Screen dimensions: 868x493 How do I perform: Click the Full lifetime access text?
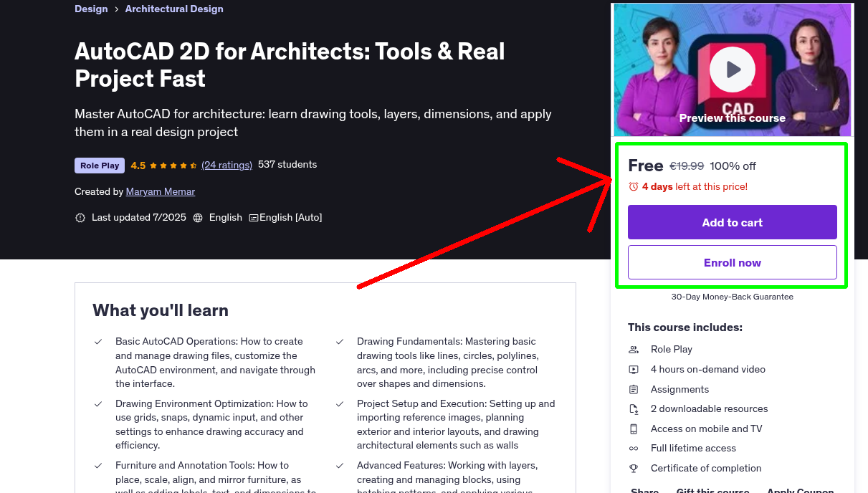(x=694, y=448)
